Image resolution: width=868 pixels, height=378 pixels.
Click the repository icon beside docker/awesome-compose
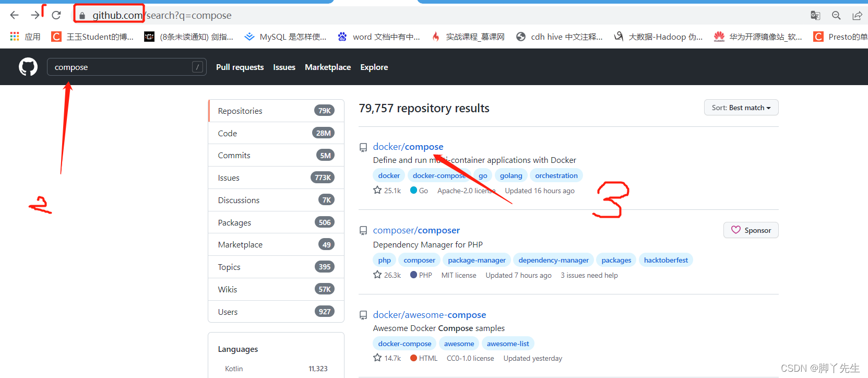363,315
